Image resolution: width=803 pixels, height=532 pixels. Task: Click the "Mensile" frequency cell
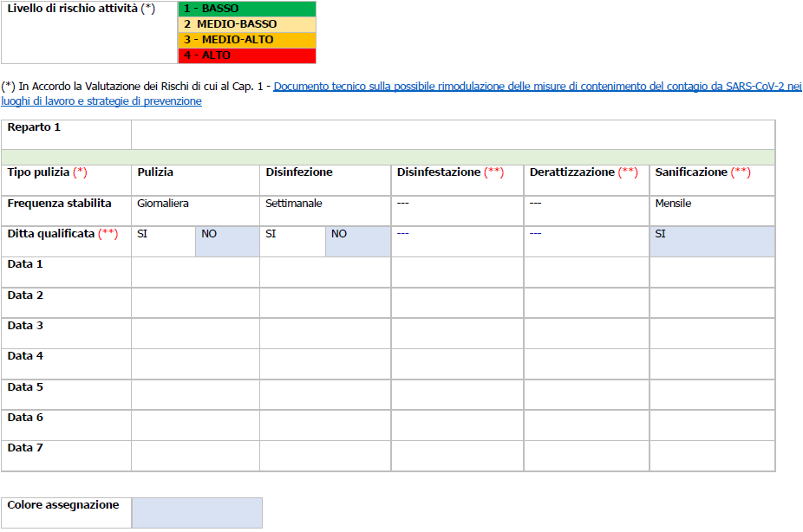pyautogui.click(x=712, y=211)
